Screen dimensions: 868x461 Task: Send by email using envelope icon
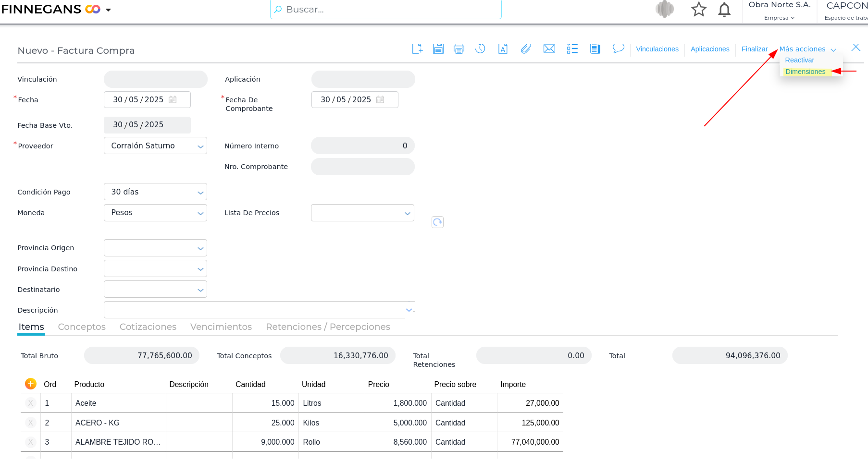pos(549,49)
